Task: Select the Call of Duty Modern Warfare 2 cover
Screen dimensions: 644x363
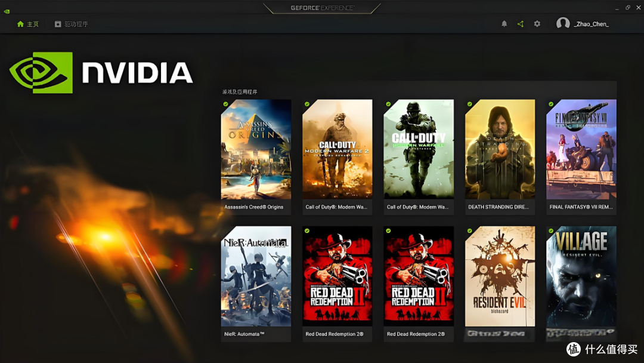Action: pyautogui.click(x=337, y=149)
